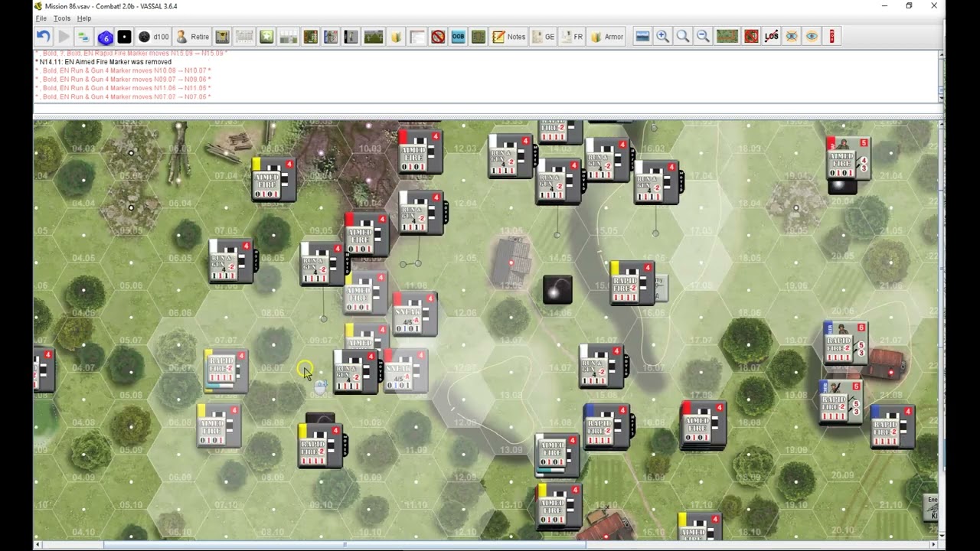Click the plain magnifier zoom select icon

point(683,37)
